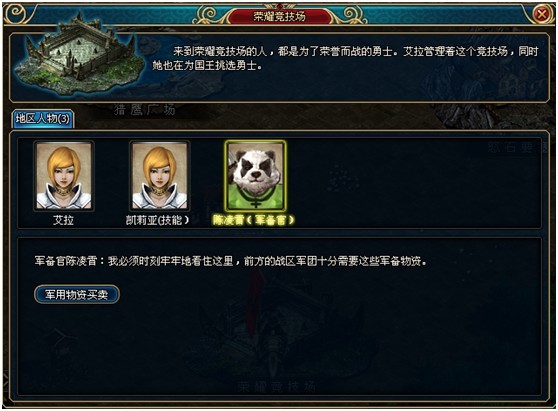The height and width of the screenshot is (411, 558).
Task: Click the arena building illustration
Action: click(x=80, y=57)
